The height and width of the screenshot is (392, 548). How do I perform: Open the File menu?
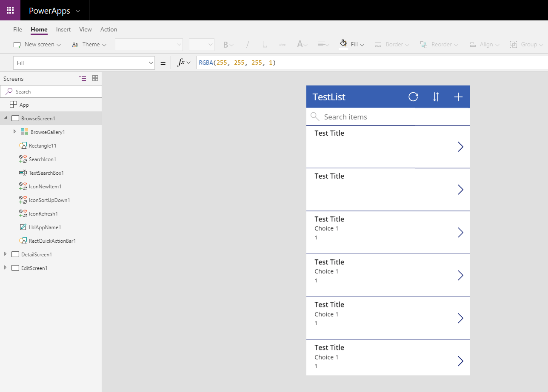17,29
